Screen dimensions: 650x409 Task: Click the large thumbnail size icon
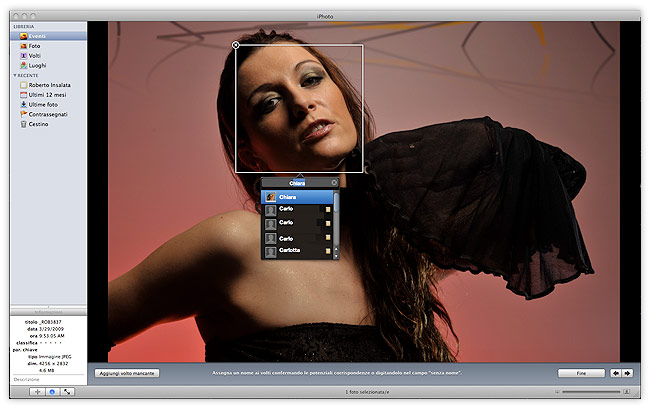627,392
